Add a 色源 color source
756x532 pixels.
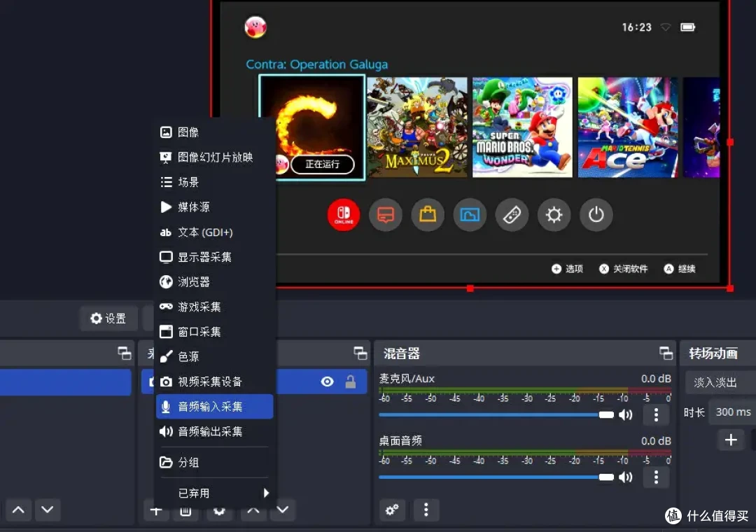(x=215, y=356)
